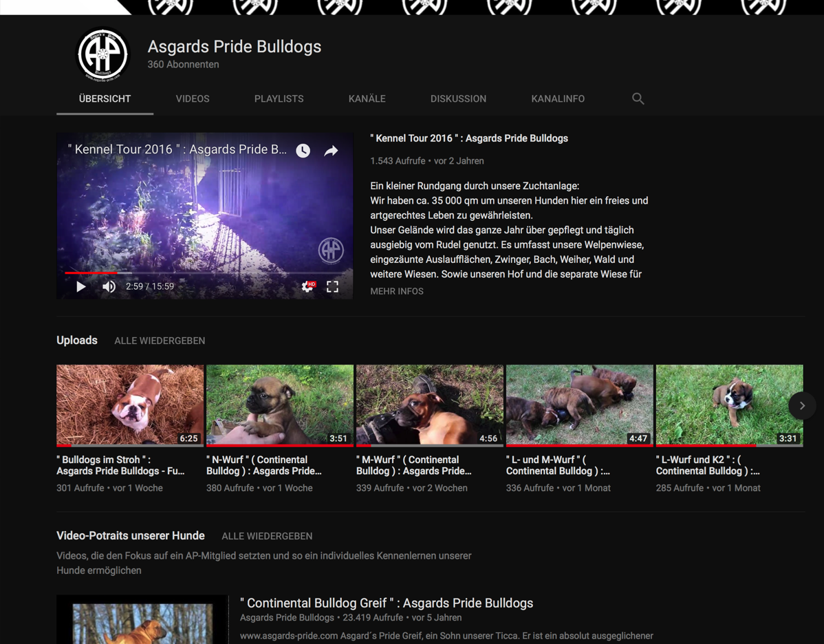Open the Videos tab
The height and width of the screenshot is (644, 824).
click(193, 98)
